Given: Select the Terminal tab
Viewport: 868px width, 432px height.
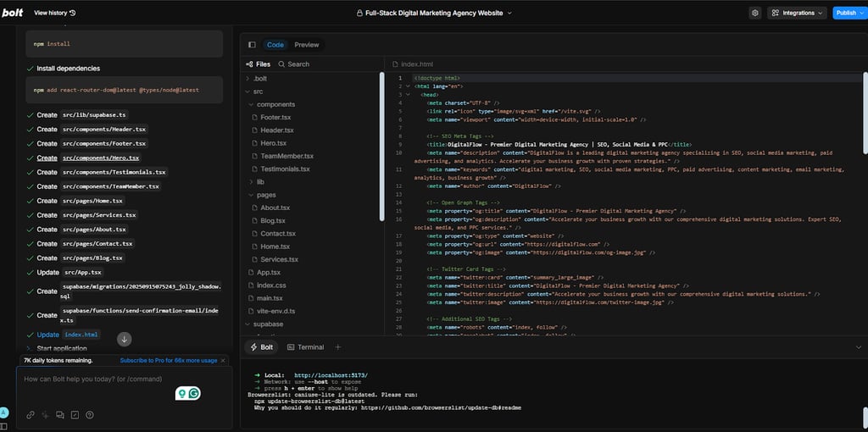Looking at the screenshot, I should point(305,347).
